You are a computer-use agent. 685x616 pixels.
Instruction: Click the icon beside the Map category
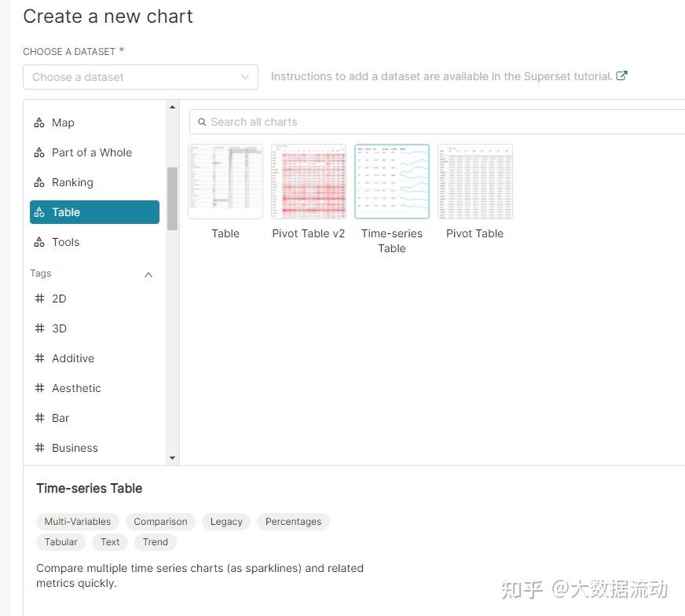40,123
